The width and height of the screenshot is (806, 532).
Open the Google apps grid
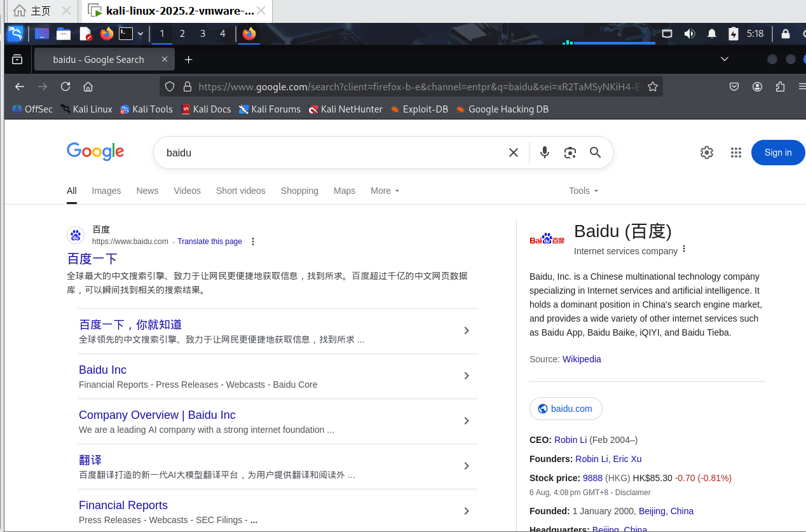point(736,153)
